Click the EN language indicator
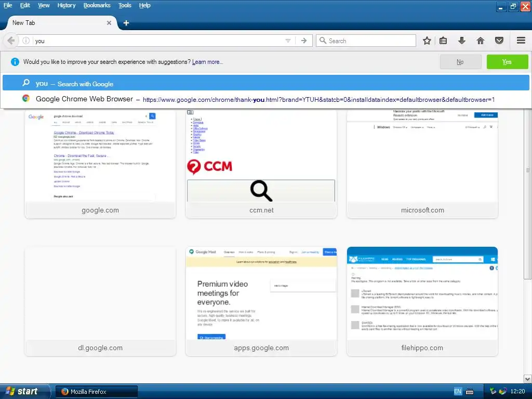 pyautogui.click(x=457, y=392)
